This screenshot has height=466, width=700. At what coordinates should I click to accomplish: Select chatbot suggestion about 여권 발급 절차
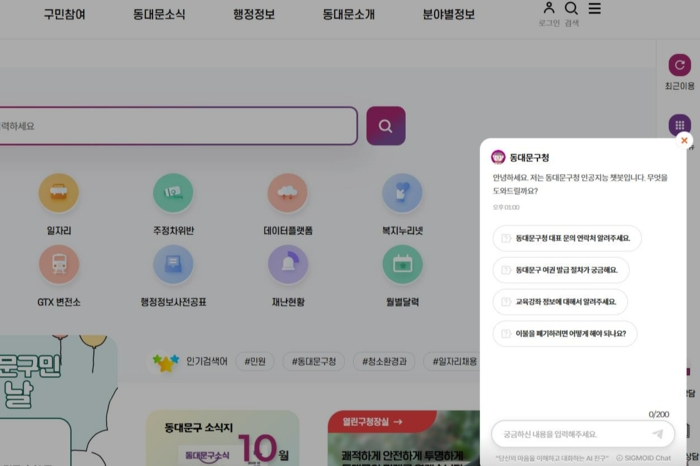[x=566, y=270]
